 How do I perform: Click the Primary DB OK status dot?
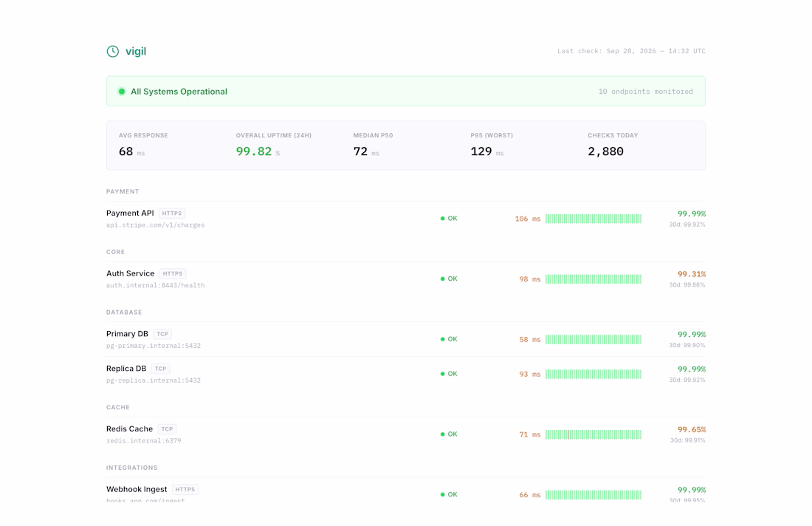(442, 339)
